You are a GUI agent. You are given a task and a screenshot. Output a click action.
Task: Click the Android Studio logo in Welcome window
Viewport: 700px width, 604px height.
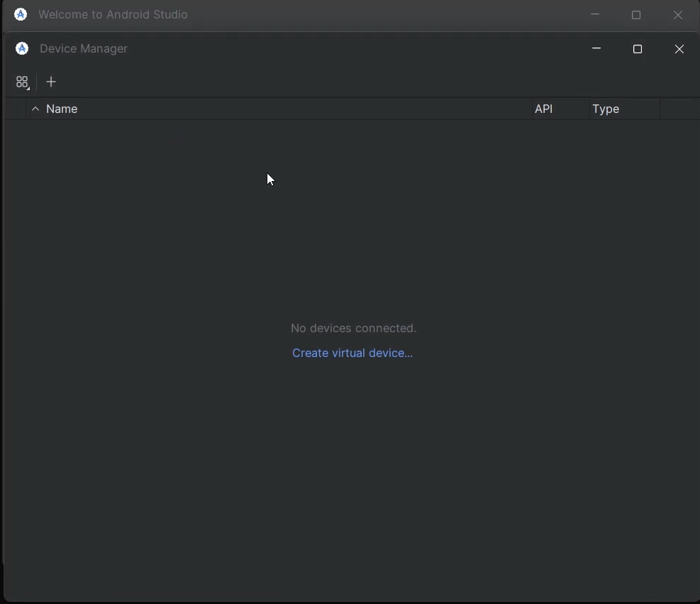coord(21,14)
